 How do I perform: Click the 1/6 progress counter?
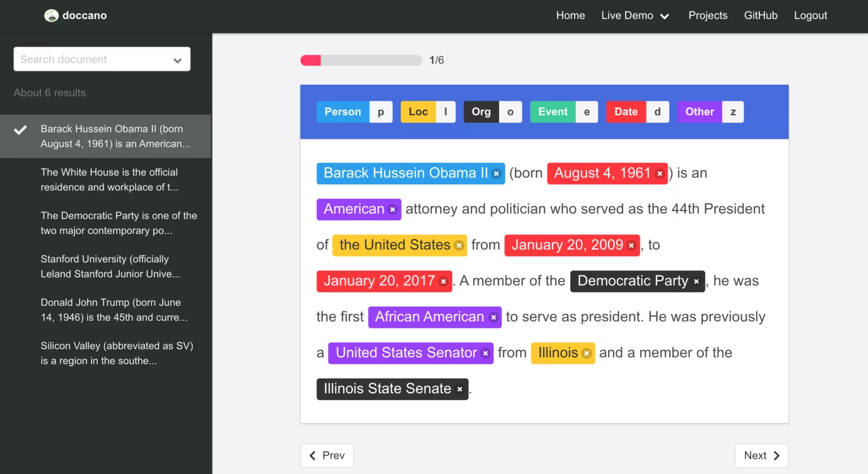(x=437, y=60)
